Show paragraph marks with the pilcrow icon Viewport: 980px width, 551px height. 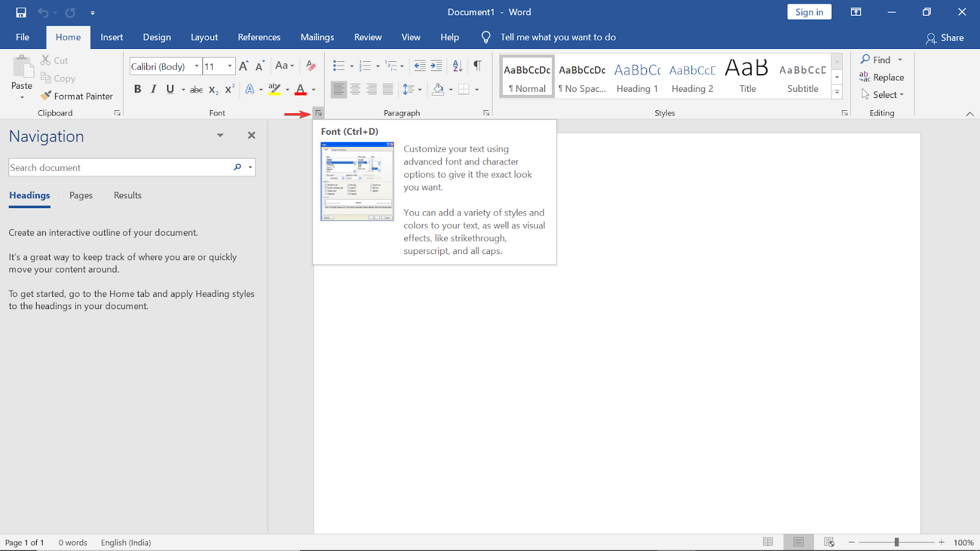(x=477, y=66)
